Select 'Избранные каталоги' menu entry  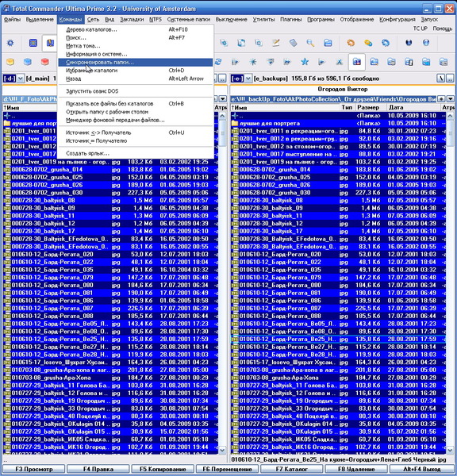point(136,71)
